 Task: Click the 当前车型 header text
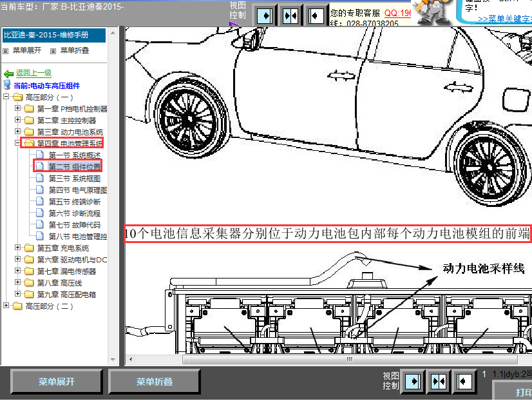tap(62, 6)
